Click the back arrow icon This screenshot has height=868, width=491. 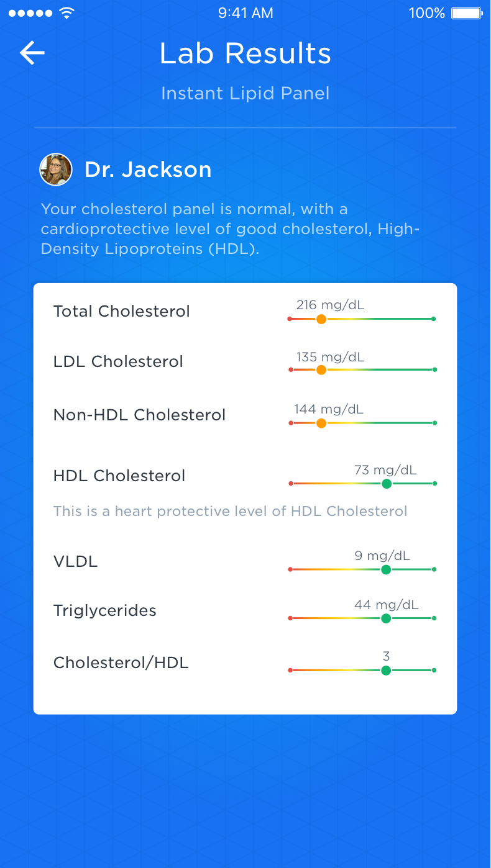pos(32,53)
